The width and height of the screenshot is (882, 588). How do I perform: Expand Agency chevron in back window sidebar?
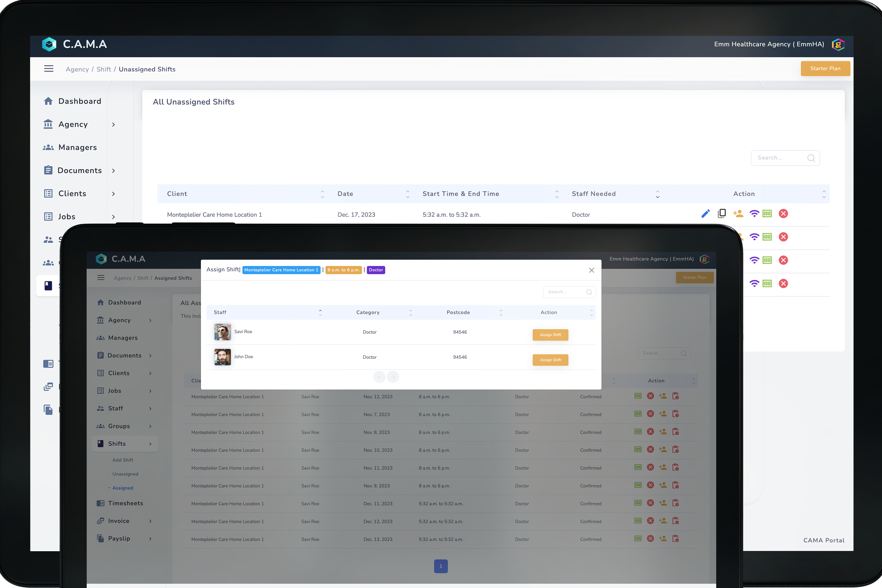coord(113,124)
